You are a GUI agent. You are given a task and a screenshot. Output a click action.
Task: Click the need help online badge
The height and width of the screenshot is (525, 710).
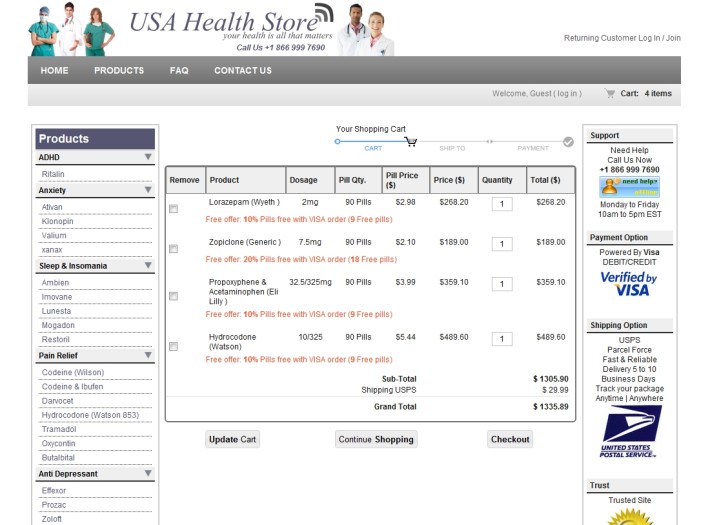(x=629, y=187)
